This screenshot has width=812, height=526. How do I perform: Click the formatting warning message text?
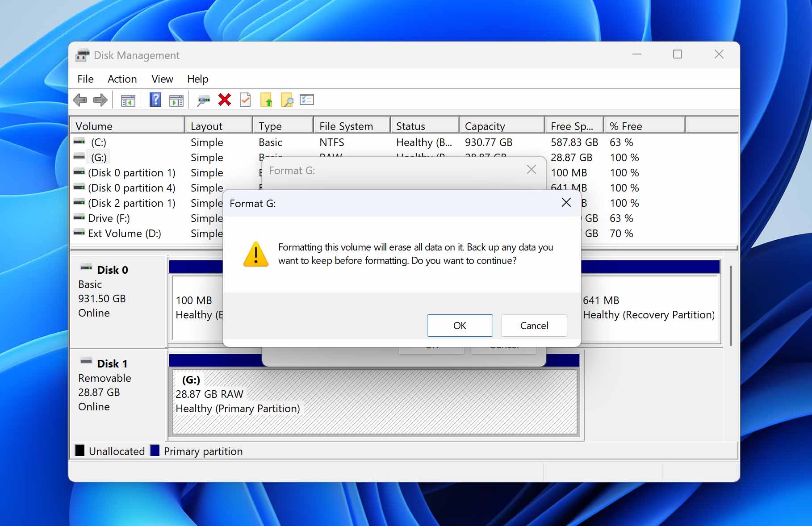pos(415,254)
